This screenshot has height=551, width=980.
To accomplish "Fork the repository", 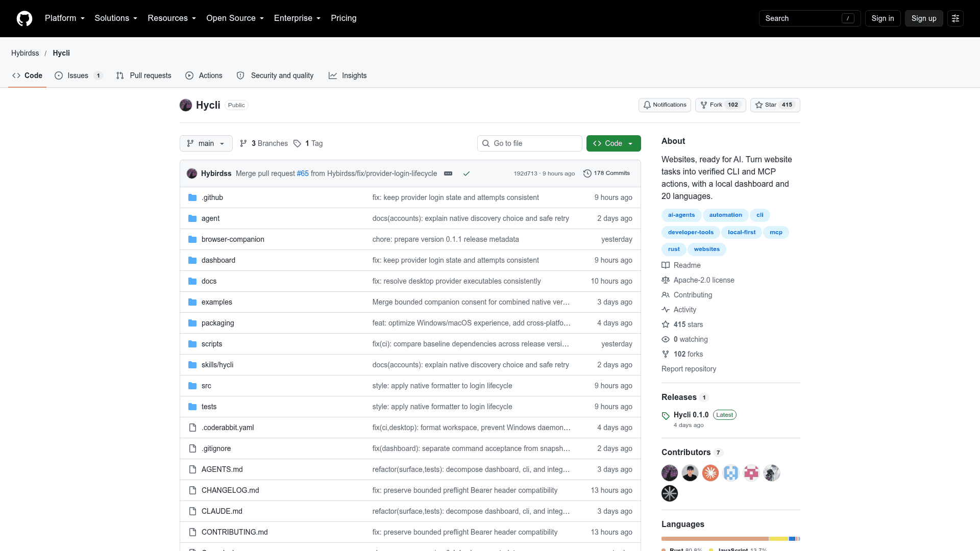I will pos(720,105).
